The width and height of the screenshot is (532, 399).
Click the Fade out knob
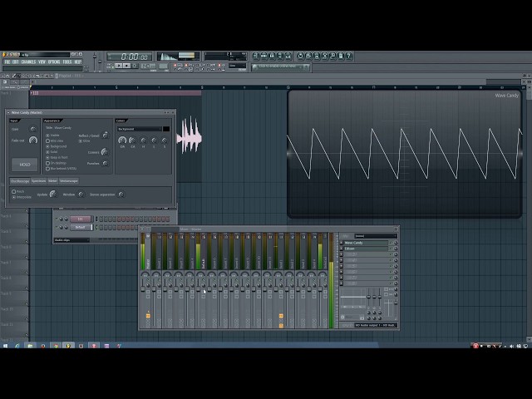(x=33, y=140)
